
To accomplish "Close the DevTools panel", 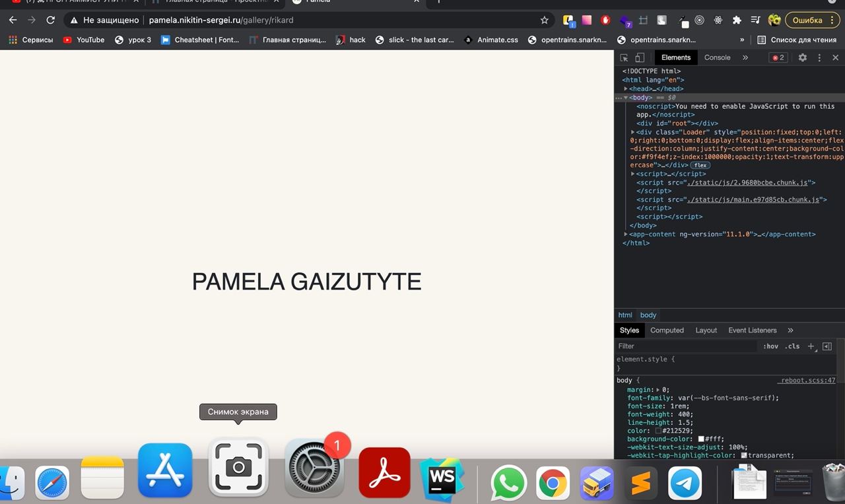I will coord(835,58).
